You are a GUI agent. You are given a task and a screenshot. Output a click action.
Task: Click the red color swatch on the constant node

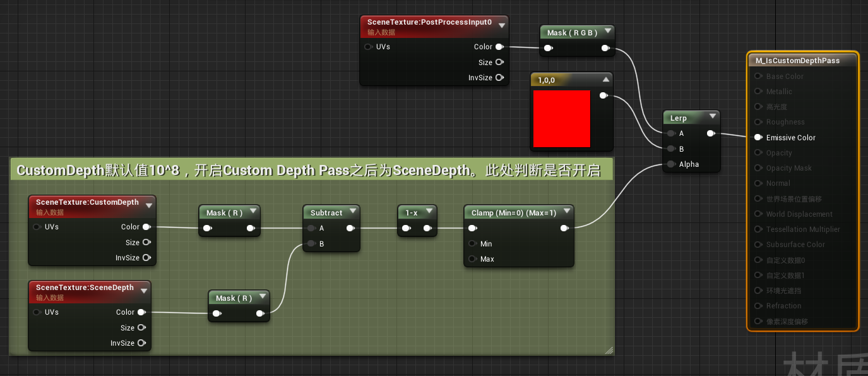coord(562,119)
